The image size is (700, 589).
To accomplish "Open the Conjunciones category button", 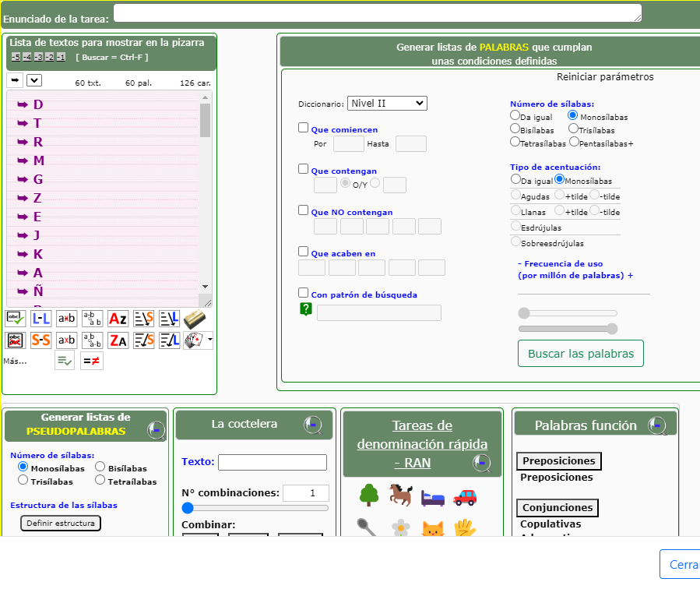I will [x=558, y=508].
